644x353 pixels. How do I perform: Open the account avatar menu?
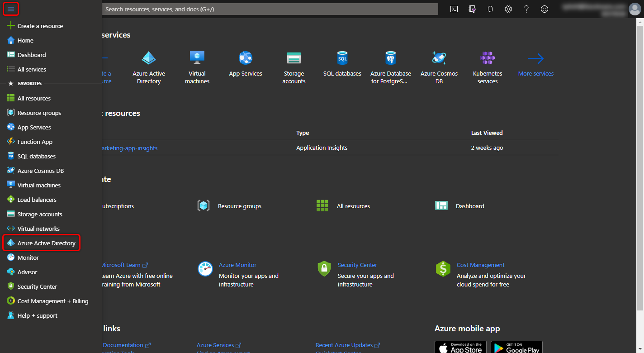[x=635, y=9]
